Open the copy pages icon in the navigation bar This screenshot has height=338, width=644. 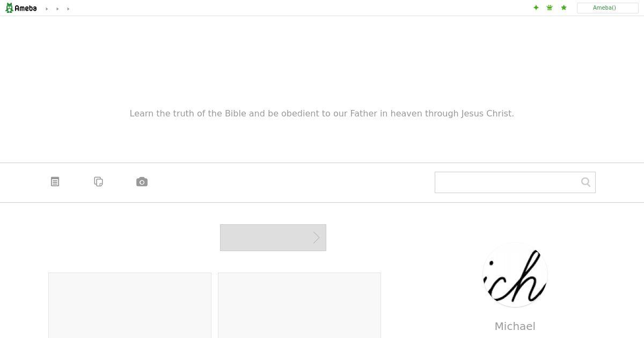[98, 182]
